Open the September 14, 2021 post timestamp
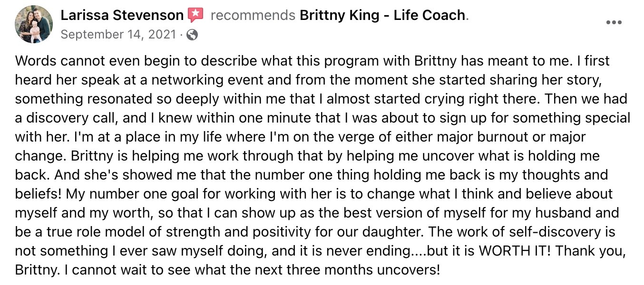This screenshot has height=285, width=644. (x=119, y=35)
